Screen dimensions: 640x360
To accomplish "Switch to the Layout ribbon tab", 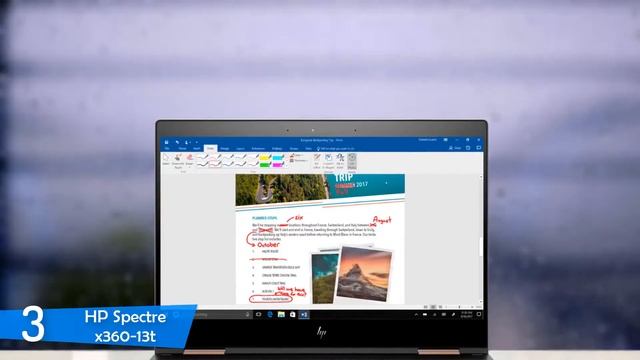I will (240, 149).
